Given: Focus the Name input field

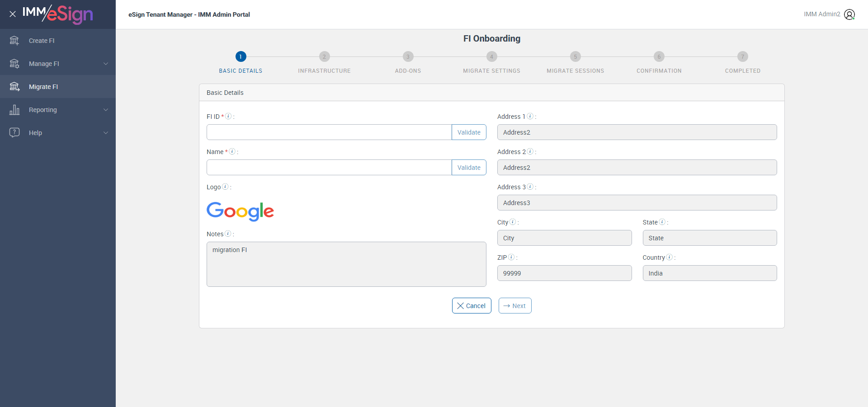Looking at the screenshot, I should [x=329, y=168].
